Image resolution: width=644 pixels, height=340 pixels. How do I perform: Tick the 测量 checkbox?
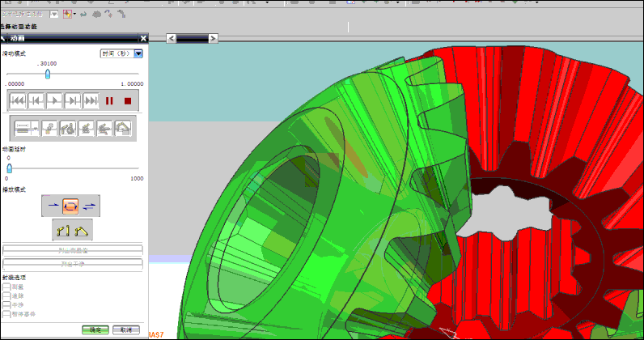[6, 287]
